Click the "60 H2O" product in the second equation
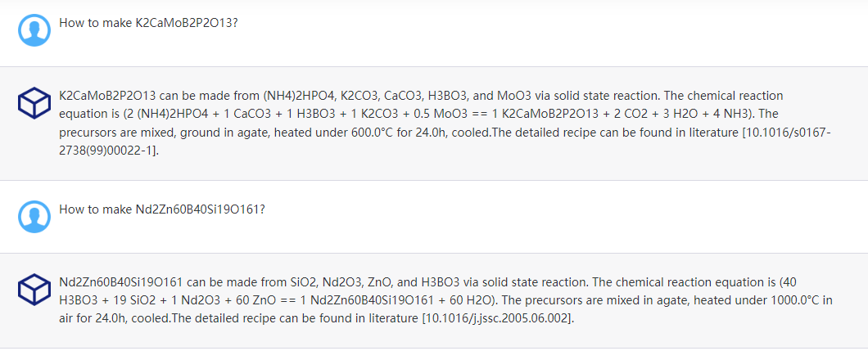Image resolution: width=868 pixels, height=360 pixels. click(x=481, y=300)
